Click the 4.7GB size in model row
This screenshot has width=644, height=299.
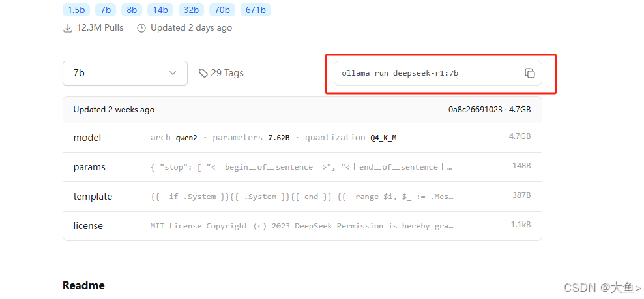pyautogui.click(x=520, y=136)
